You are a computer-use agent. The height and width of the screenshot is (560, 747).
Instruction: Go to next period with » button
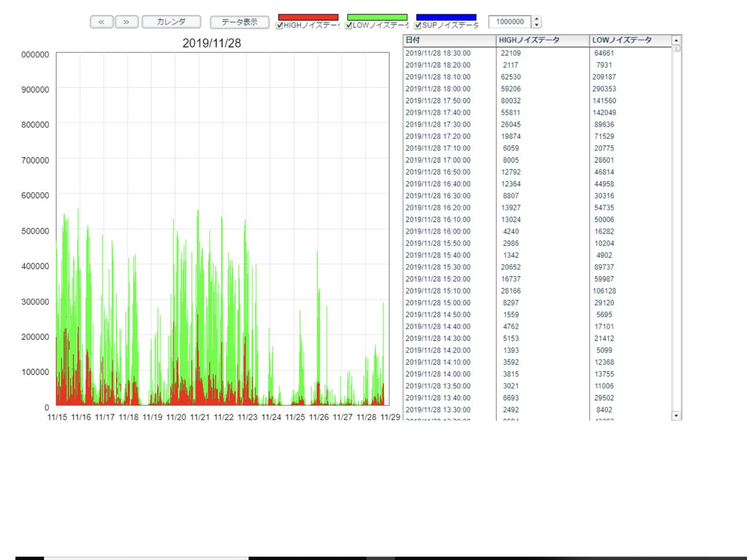click(126, 22)
